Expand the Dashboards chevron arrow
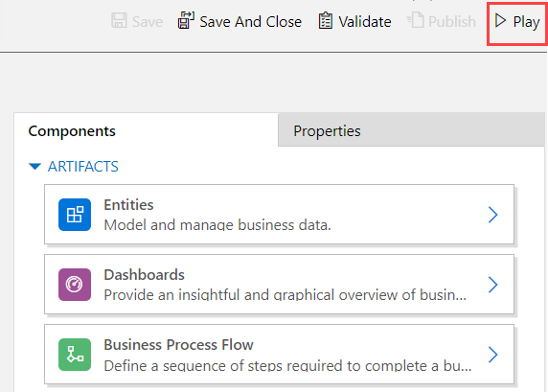Image resolution: width=548 pixels, height=392 pixels. click(x=492, y=285)
